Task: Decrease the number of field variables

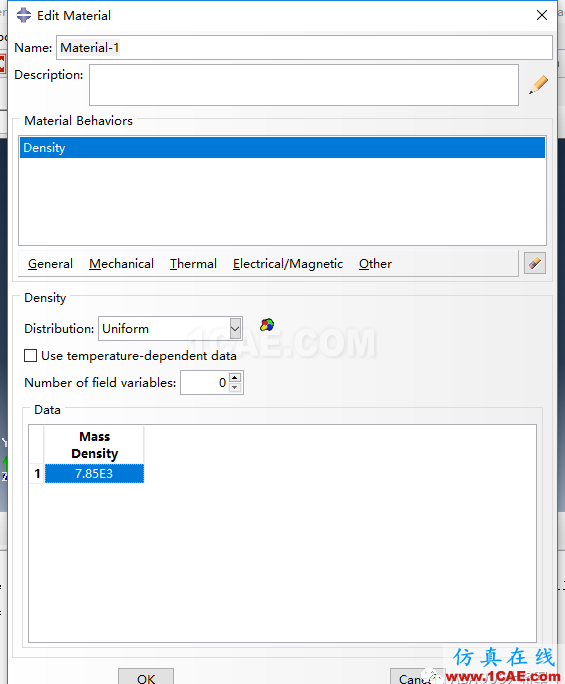Action: pos(235,387)
